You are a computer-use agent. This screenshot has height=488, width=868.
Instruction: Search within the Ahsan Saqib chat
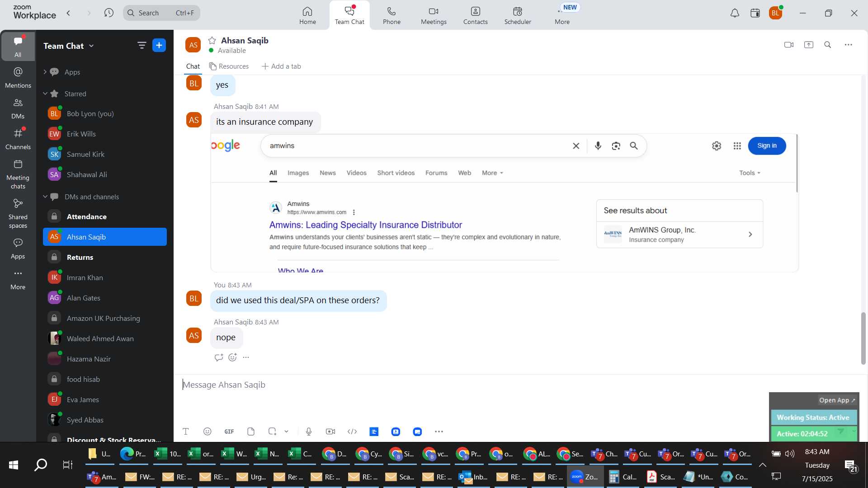tap(828, 45)
